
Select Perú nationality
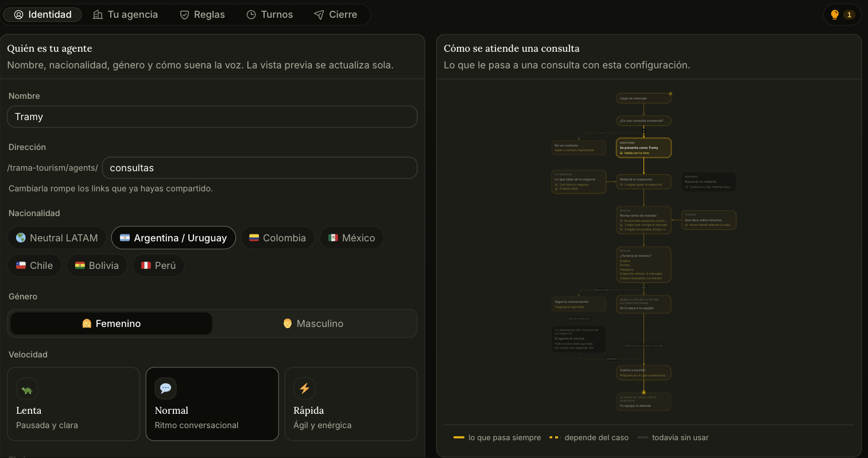(x=158, y=265)
